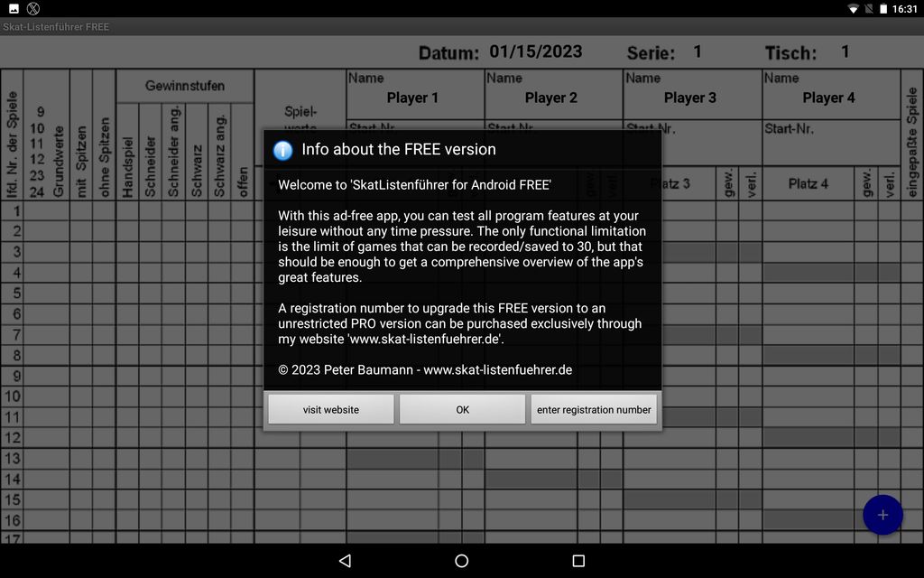Confirm the info dialog with OK
Screen dimensions: 924x578
[463, 409]
